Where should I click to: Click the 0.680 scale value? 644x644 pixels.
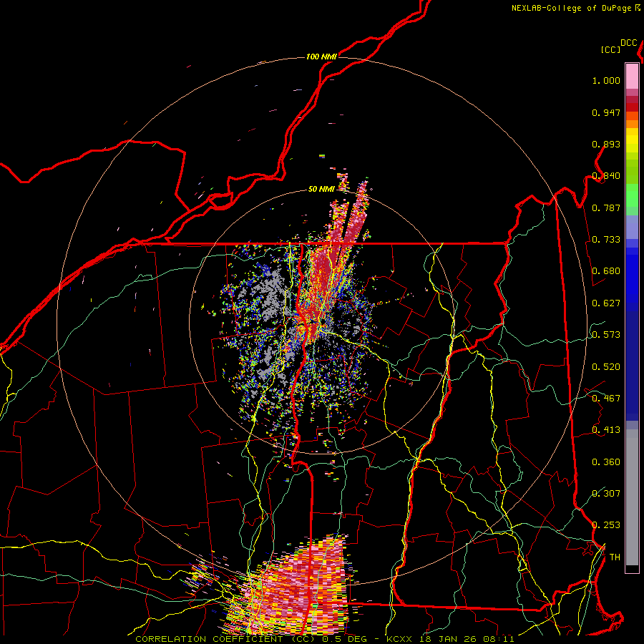pos(606,271)
